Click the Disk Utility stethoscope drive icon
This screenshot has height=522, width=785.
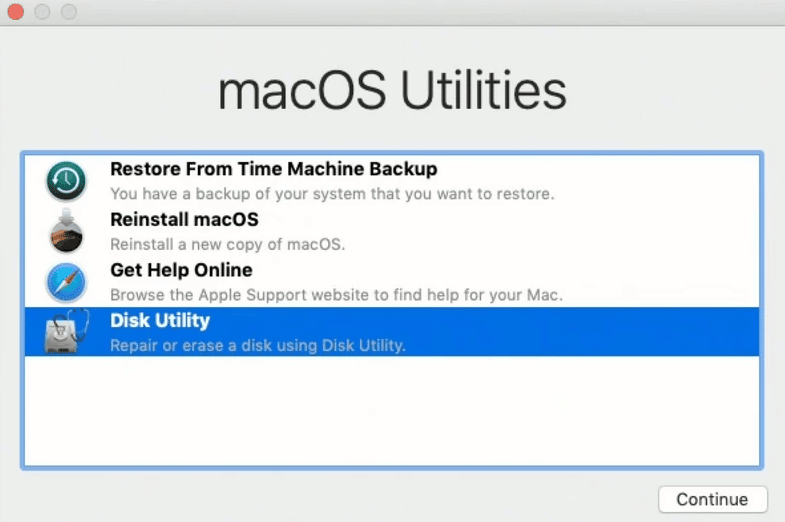click(67, 331)
